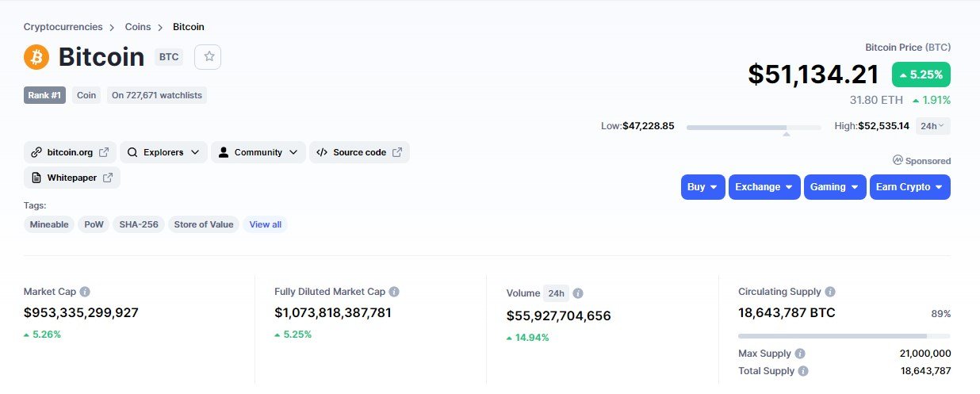Click the external-link icon on Source code
The height and width of the screenshot is (394, 980).
click(397, 152)
